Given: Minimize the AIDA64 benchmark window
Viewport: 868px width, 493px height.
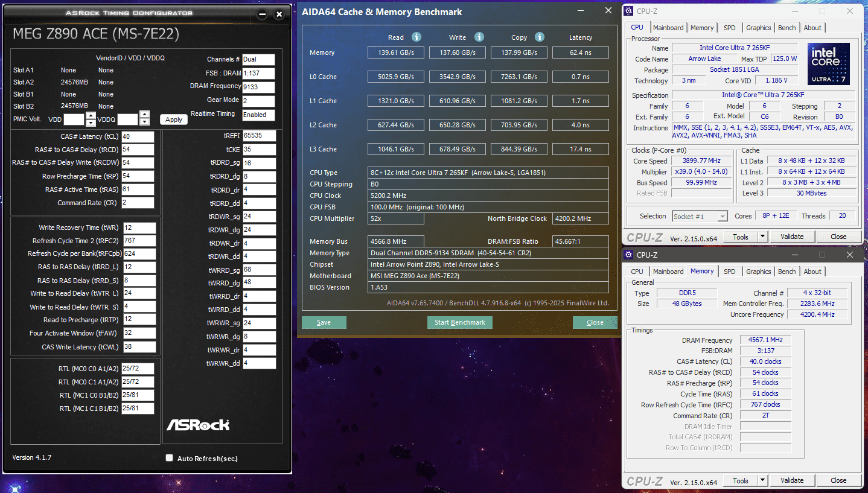Looking at the screenshot, I should [580, 11].
